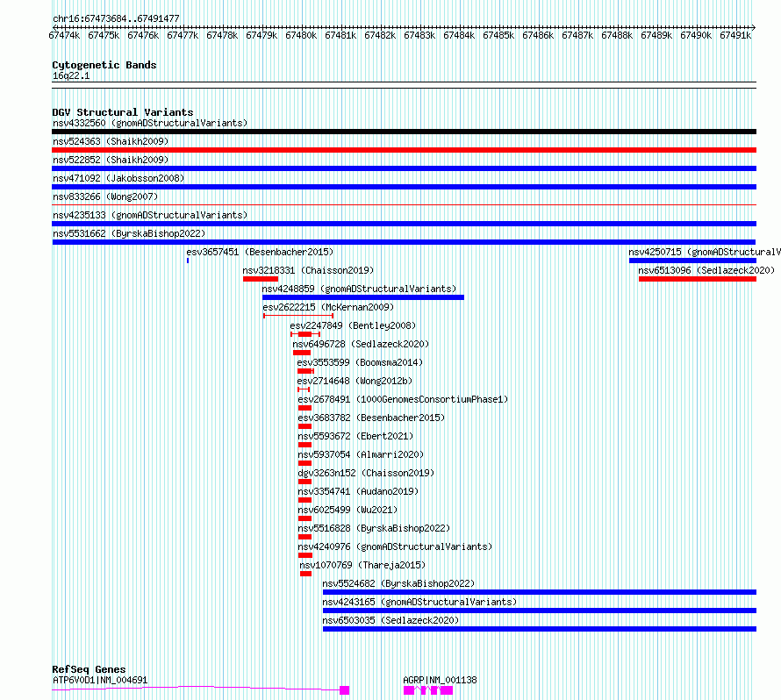Viewport: 781px width, 700px height.
Task: Select nsv5516828 (ByrskaBishop2022) label
Action: [374, 528]
